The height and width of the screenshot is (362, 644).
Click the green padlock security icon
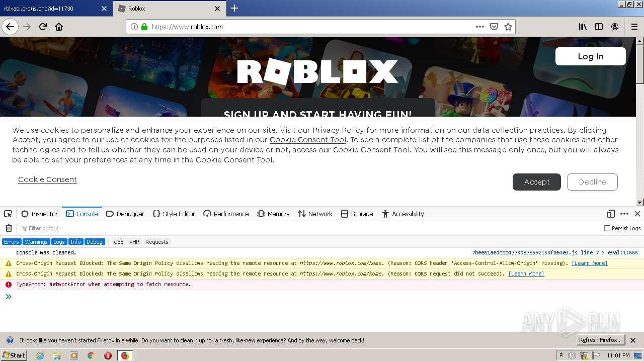tap(144, 27)
